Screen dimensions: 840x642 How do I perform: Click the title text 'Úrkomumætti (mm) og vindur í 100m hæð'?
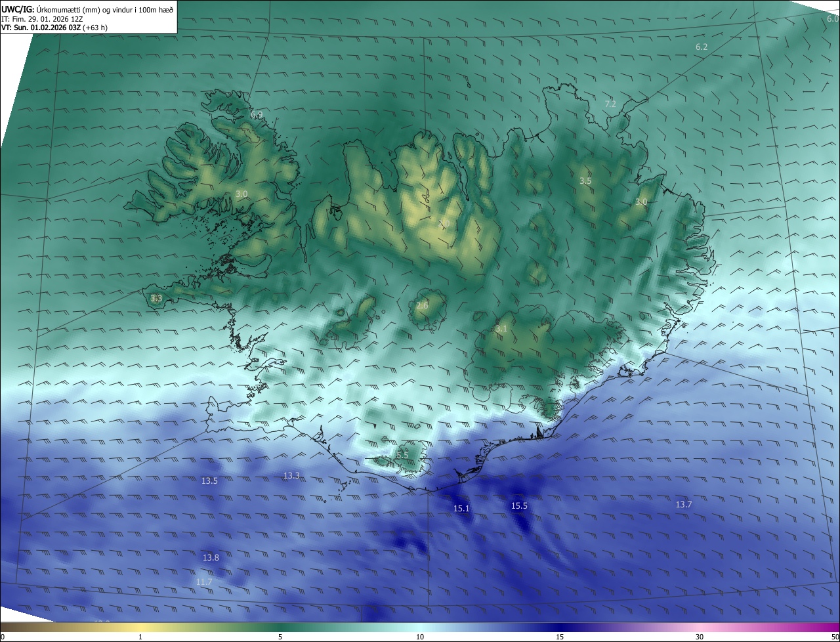105,10
